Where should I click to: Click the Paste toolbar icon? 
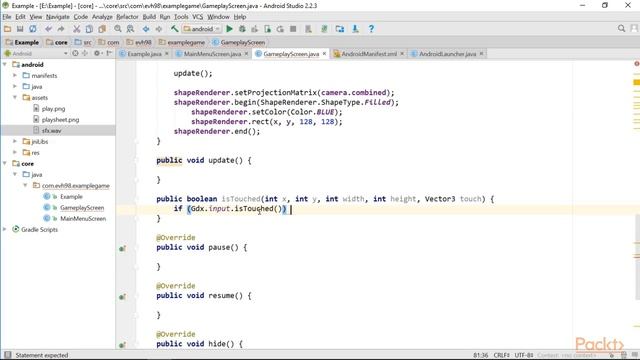[x=102, y=29]
